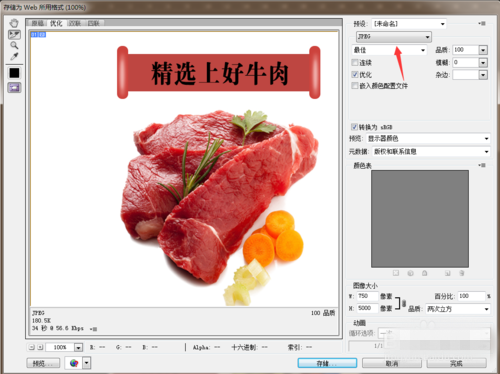500x374 pixels.
Task: Open the 品质 quality slider arrow
Action: 483,50
